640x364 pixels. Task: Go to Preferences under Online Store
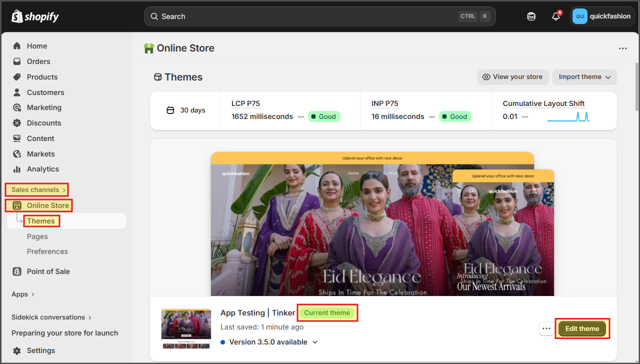pos(47,251)
